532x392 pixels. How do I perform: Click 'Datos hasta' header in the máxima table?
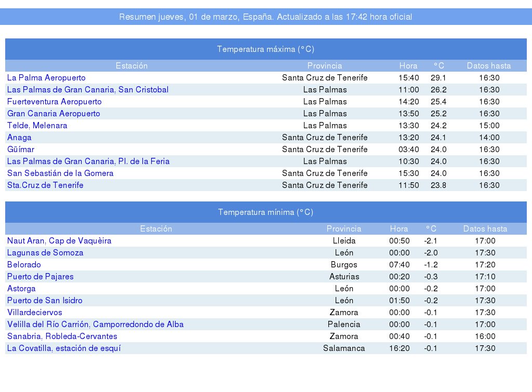[x=489, y=66]
